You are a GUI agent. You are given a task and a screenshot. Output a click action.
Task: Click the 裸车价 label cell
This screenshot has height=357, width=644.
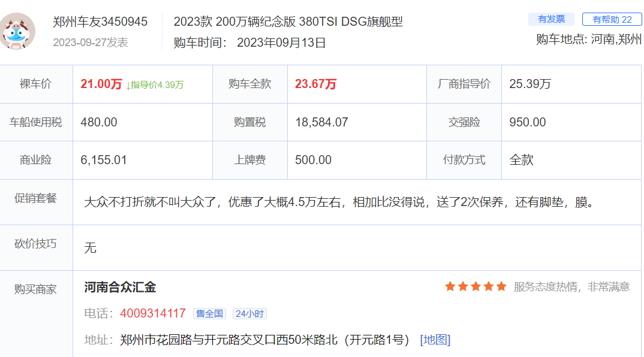tap(36, 84)
